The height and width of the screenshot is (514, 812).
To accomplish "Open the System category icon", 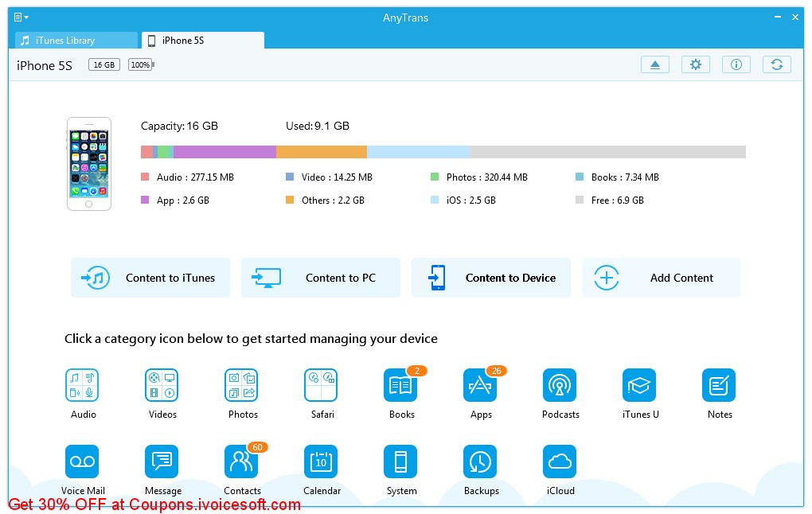I will 400,461.
